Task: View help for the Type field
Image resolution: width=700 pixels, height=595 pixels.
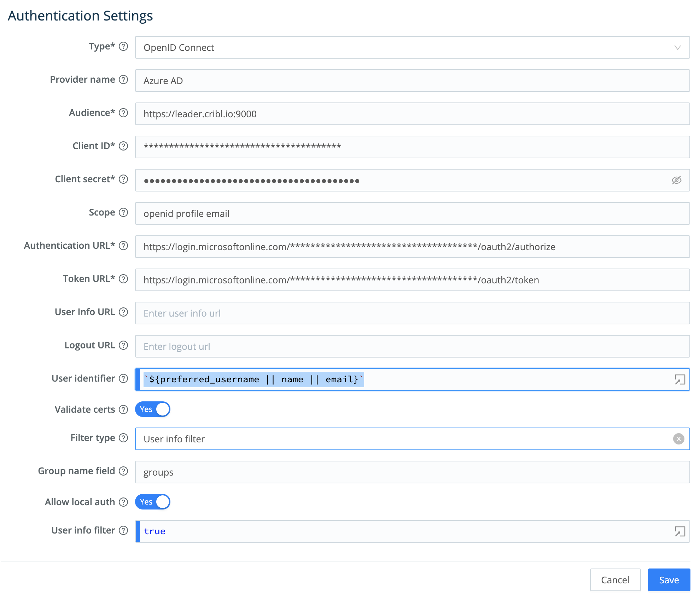Action: tap(123, 46)
